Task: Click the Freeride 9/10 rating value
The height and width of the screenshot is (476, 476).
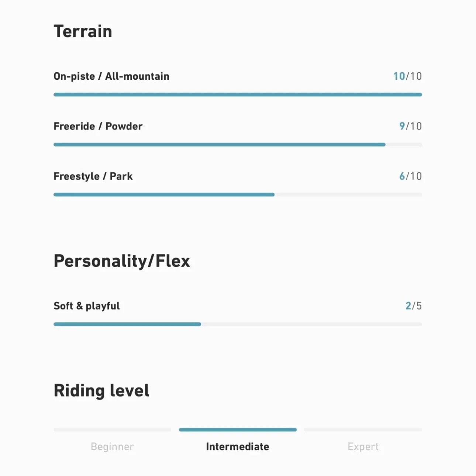Action: (x=410, y=126)
